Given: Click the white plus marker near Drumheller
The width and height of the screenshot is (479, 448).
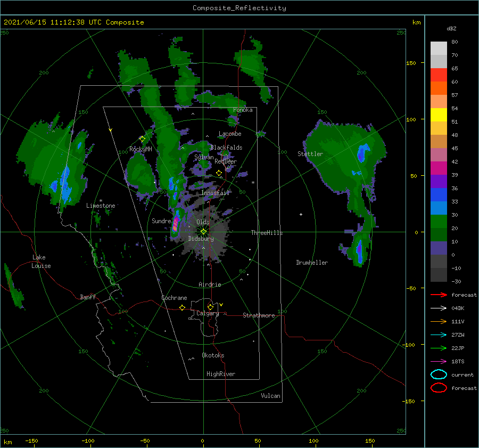Looking at the screenshot, I should coord(301,214).
